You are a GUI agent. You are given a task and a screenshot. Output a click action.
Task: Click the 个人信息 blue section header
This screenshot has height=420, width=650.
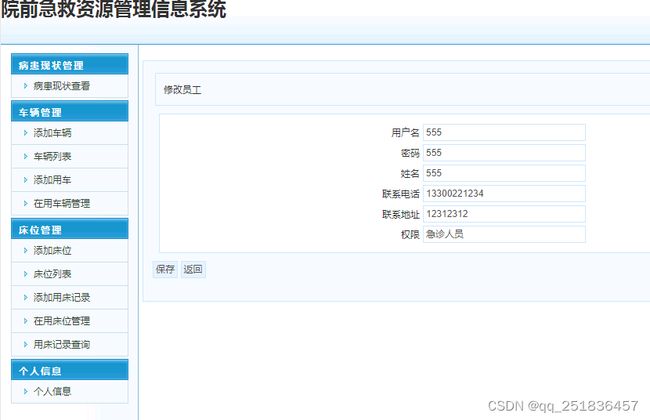click(x=70, y=370)
